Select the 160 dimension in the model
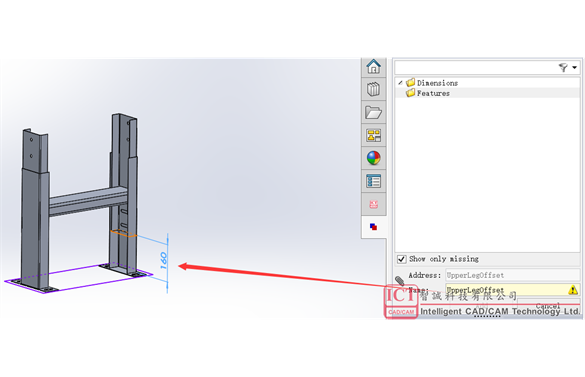 (163, 260)
